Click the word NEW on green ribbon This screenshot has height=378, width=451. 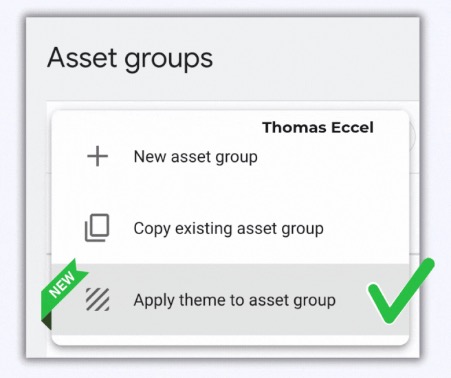(62, 284)
